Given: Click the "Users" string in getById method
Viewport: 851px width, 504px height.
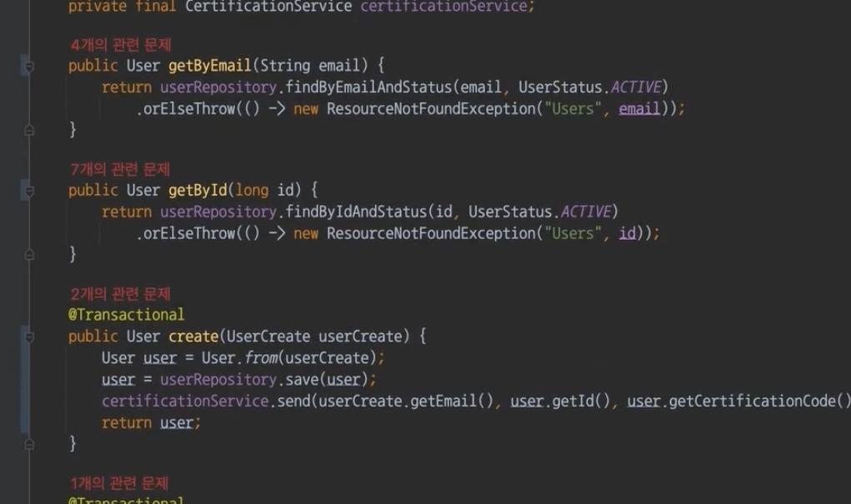Looking at the screenshot, I should click(573, 233).
